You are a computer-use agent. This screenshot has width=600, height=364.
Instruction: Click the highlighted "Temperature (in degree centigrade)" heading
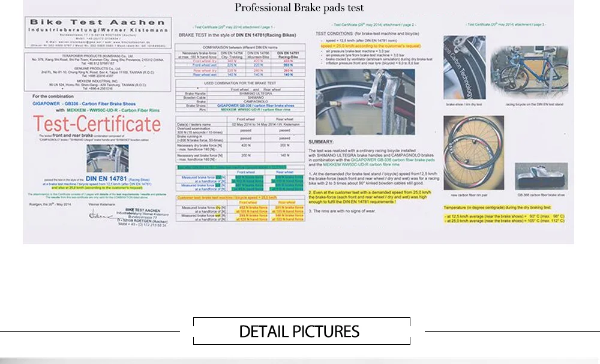(x=497, y=207)
